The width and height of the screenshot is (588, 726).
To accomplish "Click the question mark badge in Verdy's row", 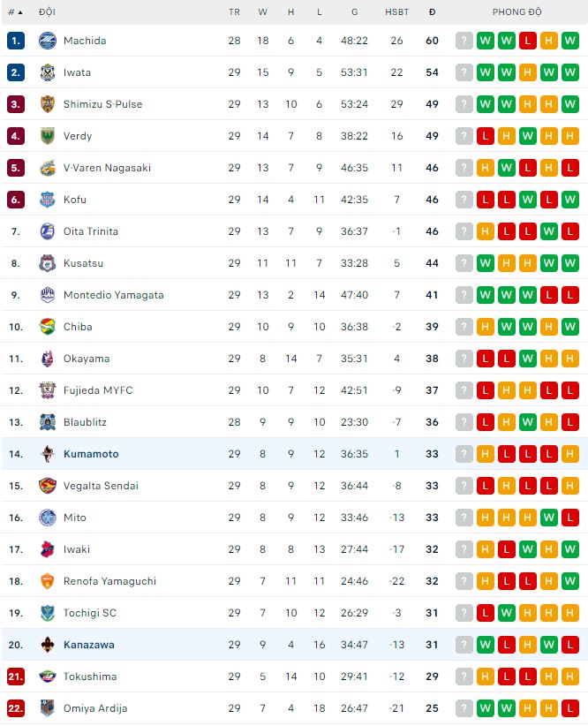I will click(464, 136).
